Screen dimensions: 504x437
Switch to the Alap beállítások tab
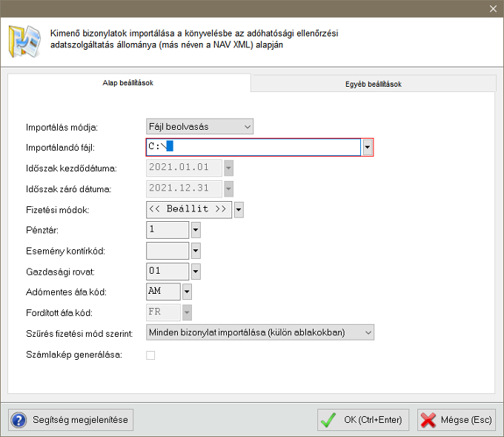[x=127, y=83]
